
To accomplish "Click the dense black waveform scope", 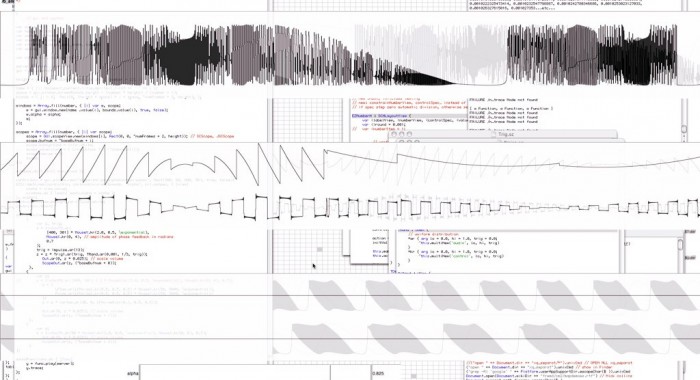I will [x=350, y=49].
